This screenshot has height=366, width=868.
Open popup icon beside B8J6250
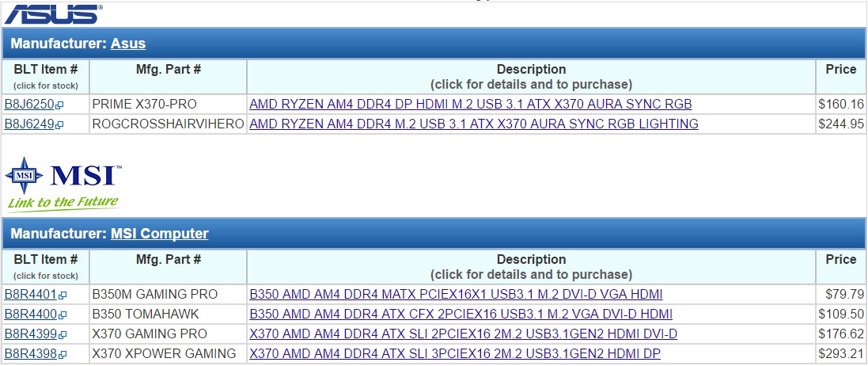coord(59,105)
